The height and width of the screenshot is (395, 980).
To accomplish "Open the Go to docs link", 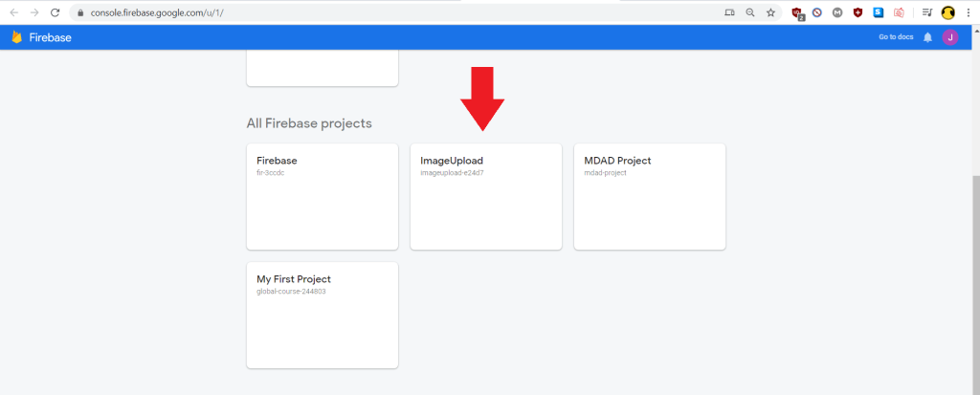I will pyautogui.click(x=896, y=37).
